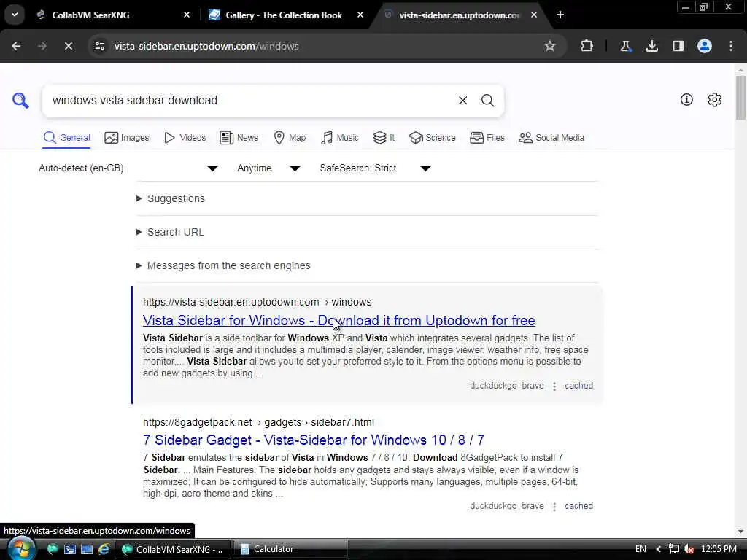Select the Map search category

point(290,138)
